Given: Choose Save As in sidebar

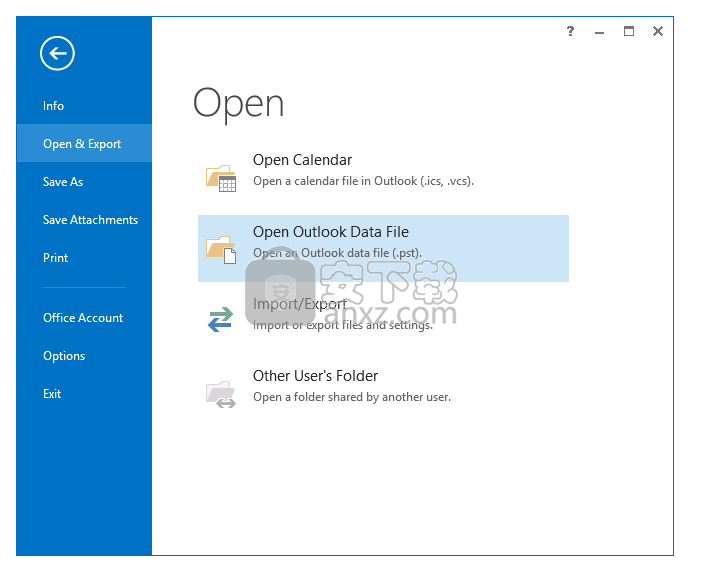Looking at the screenshot, I should click(84, 181).
